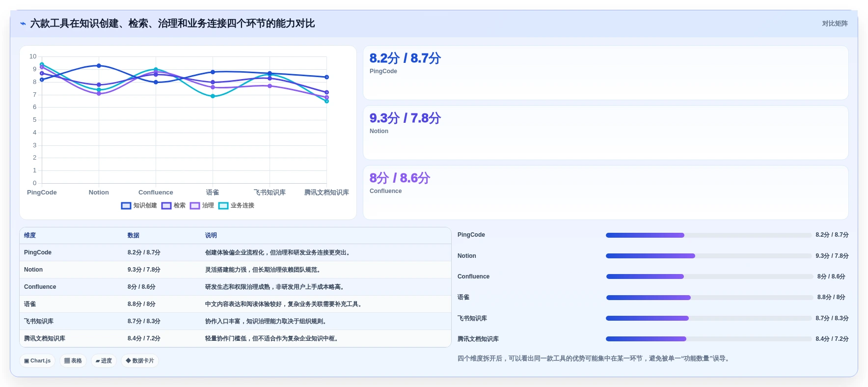Image resolution: width=868 pixels, height=387 pixels.
Task: Click the 对比矩阵 label in the header
Action: (835, 24)
